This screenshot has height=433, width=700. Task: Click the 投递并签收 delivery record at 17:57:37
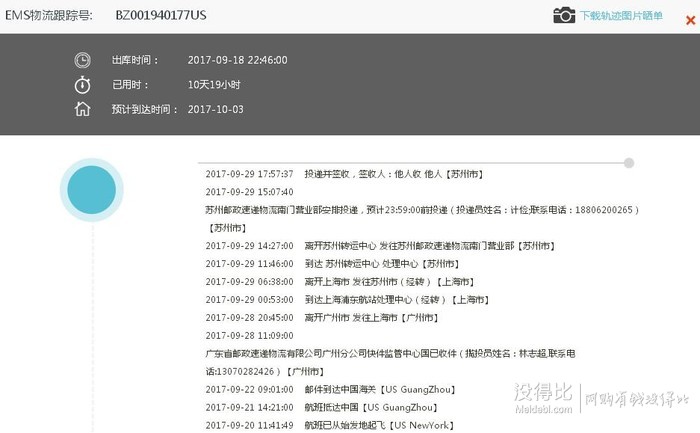tap(344, 174)
